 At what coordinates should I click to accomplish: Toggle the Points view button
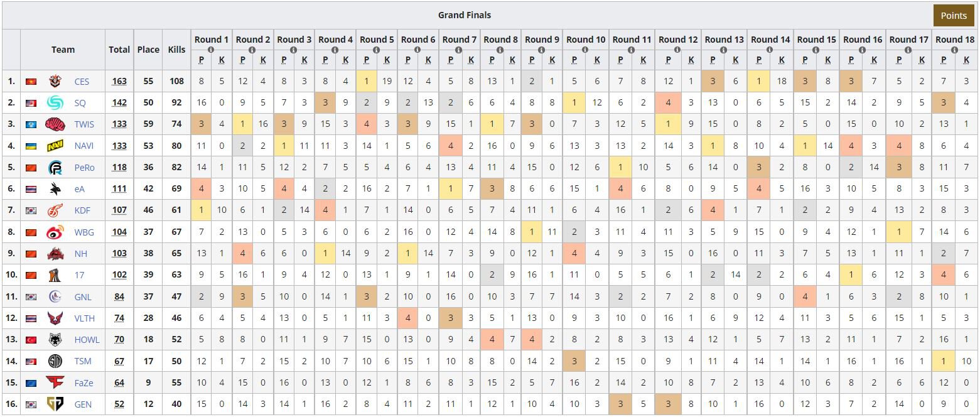pos(954,16)
